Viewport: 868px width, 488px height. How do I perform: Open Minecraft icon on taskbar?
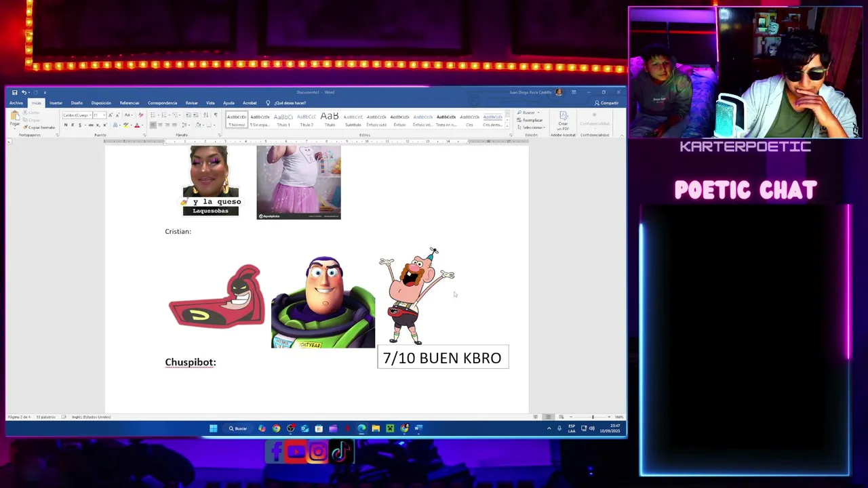coord(390,428)
